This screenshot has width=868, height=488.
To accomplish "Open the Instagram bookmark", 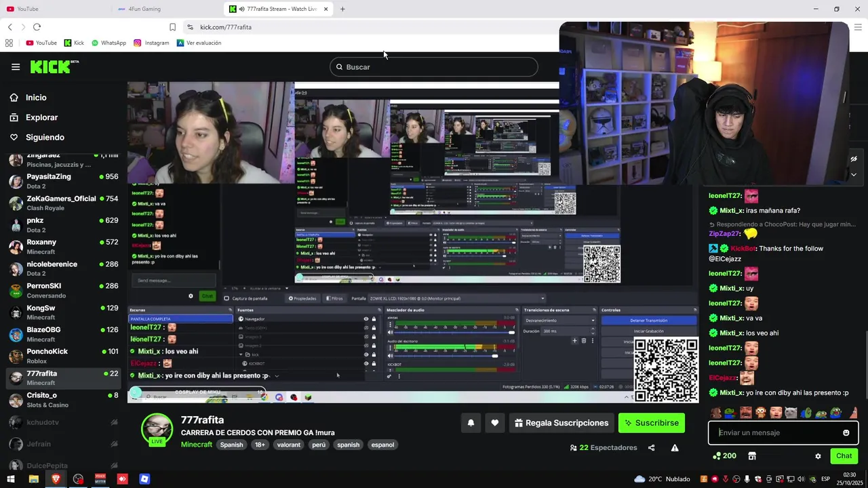I will (x=151, y=43).
